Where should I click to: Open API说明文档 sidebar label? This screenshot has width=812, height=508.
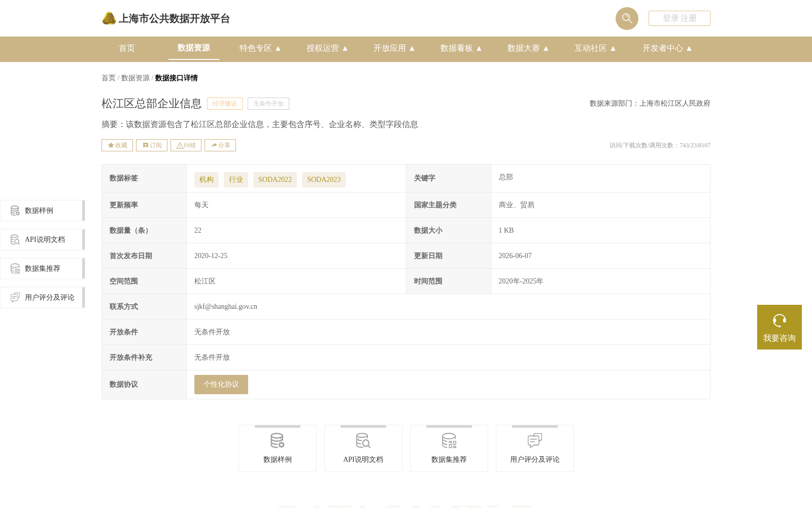(45, 240)
